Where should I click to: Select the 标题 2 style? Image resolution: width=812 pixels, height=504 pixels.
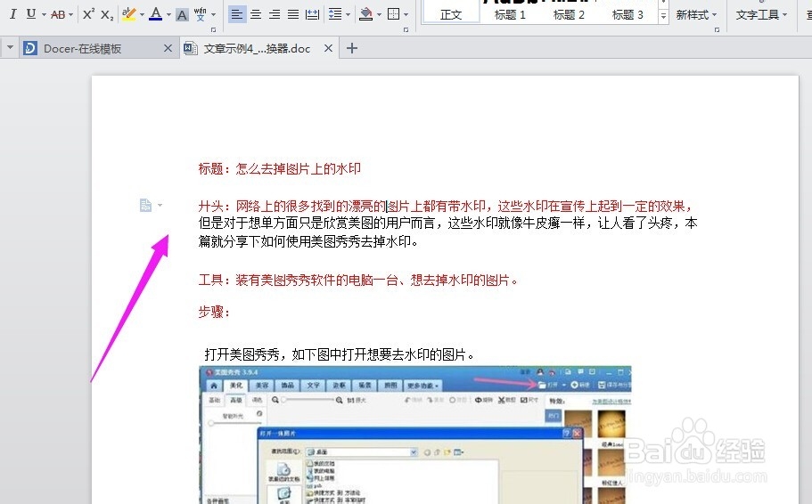coord(569,14)
